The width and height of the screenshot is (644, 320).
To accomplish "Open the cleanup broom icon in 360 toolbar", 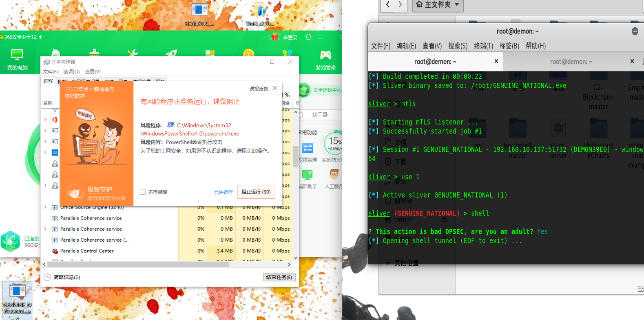I will [95, 53].
